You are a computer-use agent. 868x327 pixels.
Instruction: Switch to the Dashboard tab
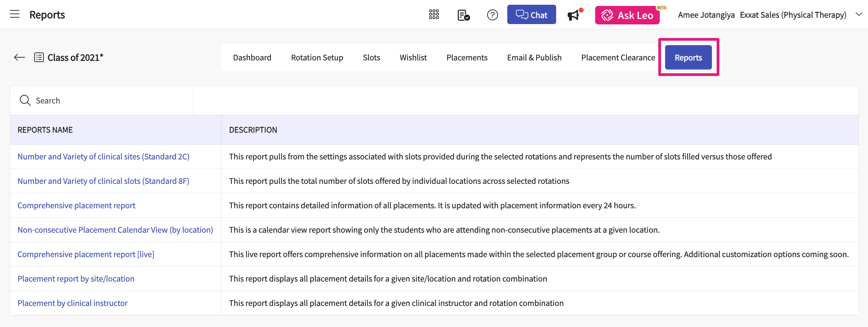(252, 58)
